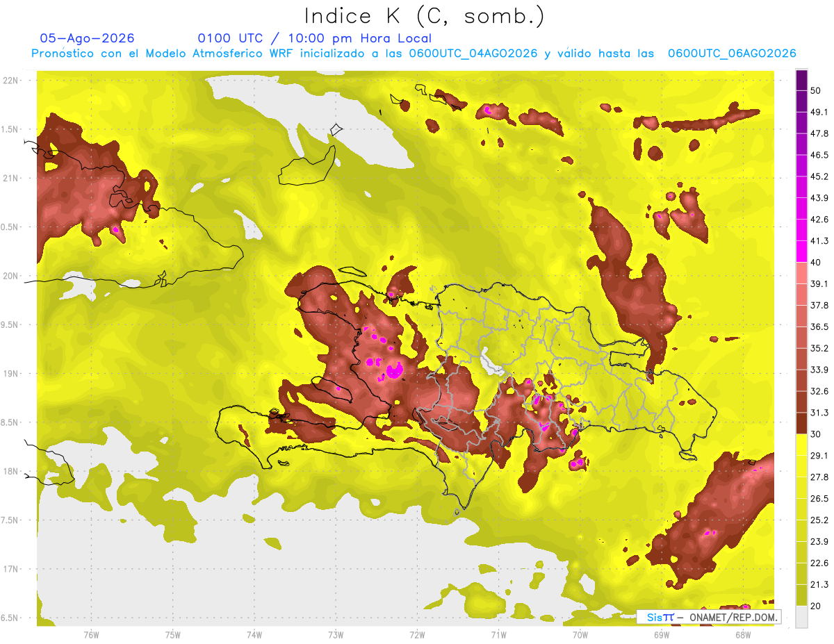The width and height of the screenshot is (834, 644).
Task: Click the colorbar value "27.8"
Action: 820,477
